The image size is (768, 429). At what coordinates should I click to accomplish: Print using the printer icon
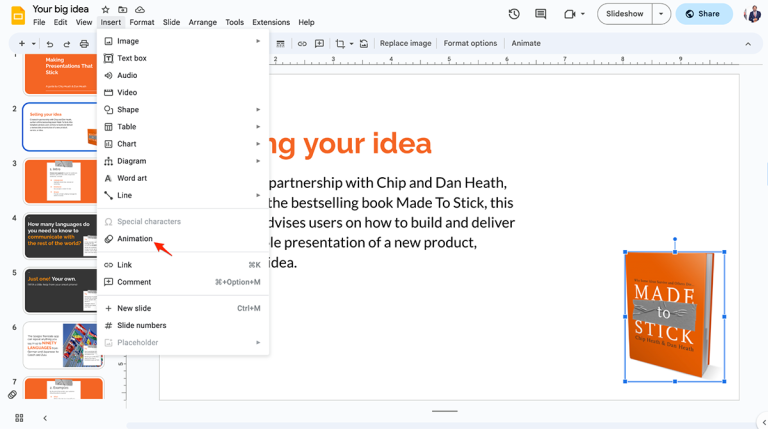coord(84,44)
